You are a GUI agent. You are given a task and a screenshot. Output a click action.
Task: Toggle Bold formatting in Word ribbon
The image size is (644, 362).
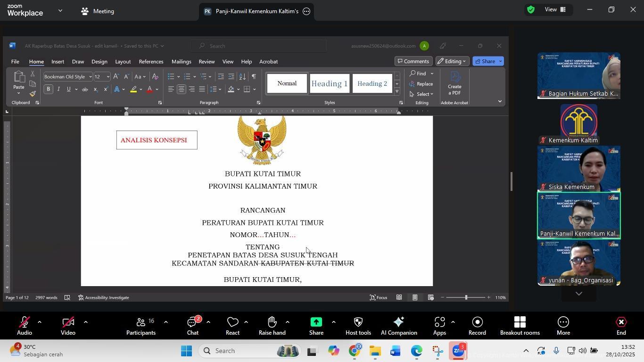[x=49, y=89]
